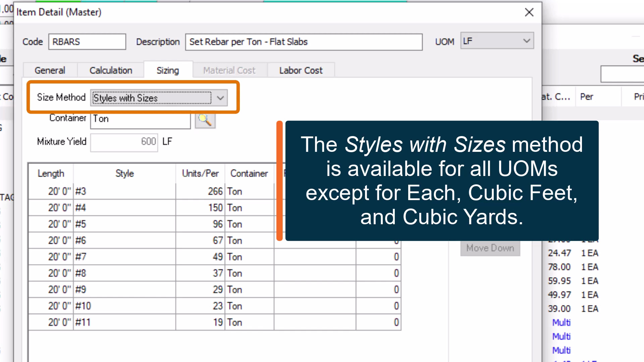Click the Per column header in background grid
The width and height of the screenshot is (644, 362).
click(x=586, y=97)
